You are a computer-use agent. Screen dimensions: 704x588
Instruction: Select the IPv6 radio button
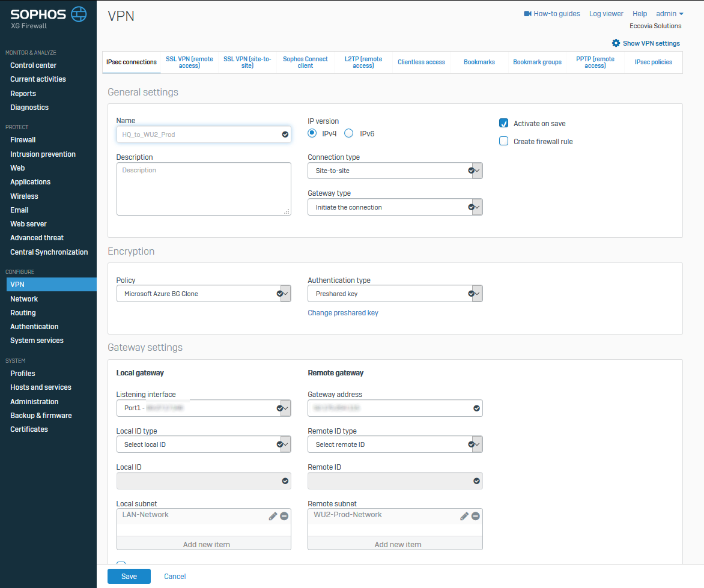pos(348,133)
